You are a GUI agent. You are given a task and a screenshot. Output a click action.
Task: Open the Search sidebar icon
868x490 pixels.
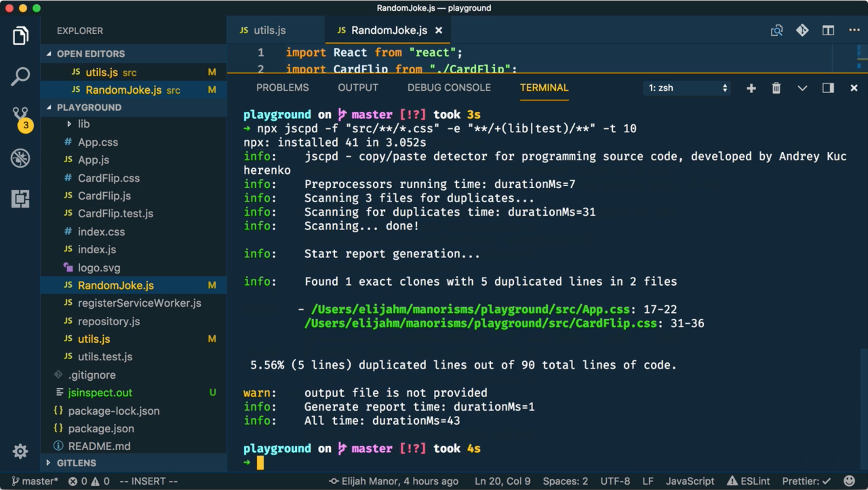[x=20, y=76]
